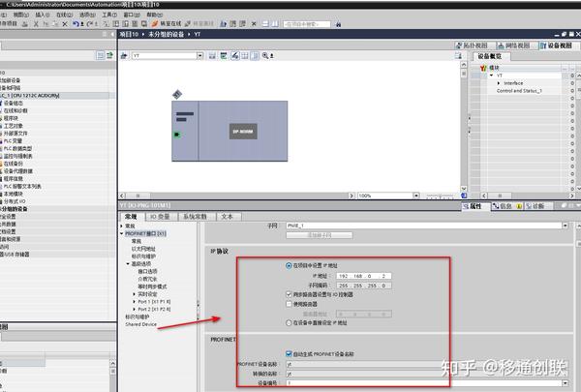Open the 100% zoom level dropdown
Viewport: 581px width, 392px height.
(416, 196)
